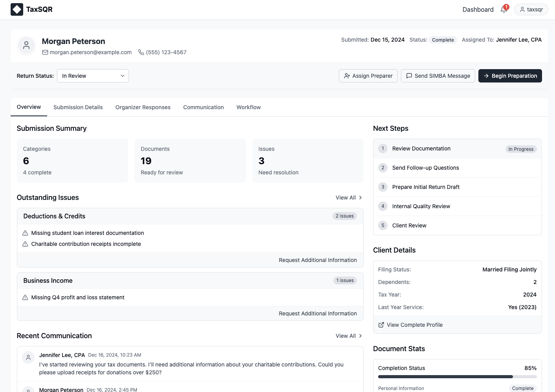Click warning icon beside Missing Q4 profit statement
Screen dimensions: 555x392
pos(25,297)
